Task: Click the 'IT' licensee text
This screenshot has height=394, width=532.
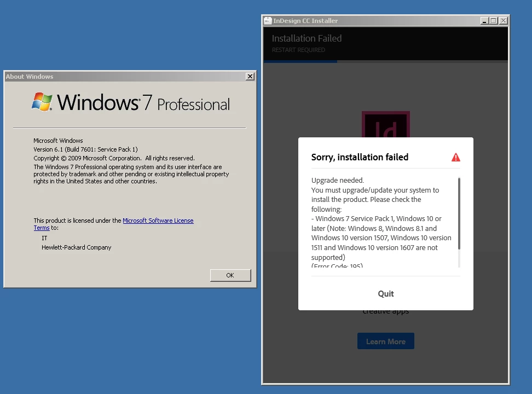Action: 44,238
